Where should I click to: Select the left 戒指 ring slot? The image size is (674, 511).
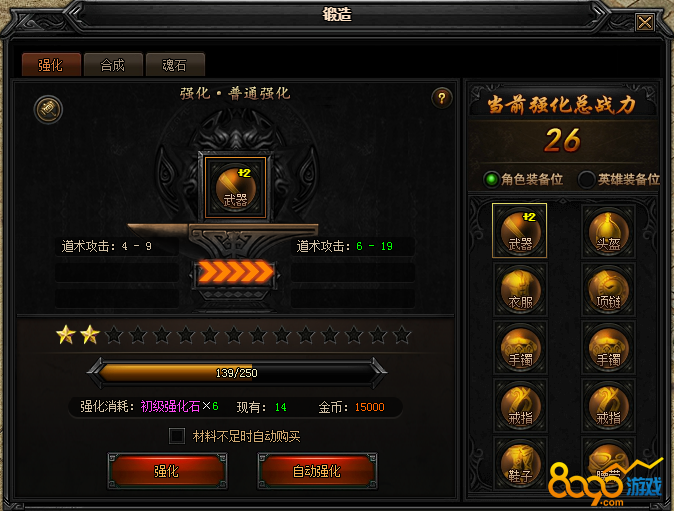coord(520,405)
